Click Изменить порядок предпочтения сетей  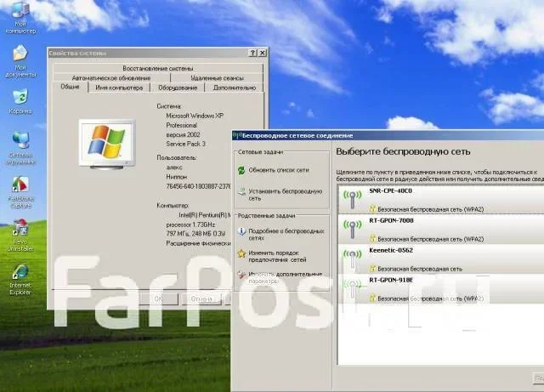pyautogui.click(x=278, y=256)
